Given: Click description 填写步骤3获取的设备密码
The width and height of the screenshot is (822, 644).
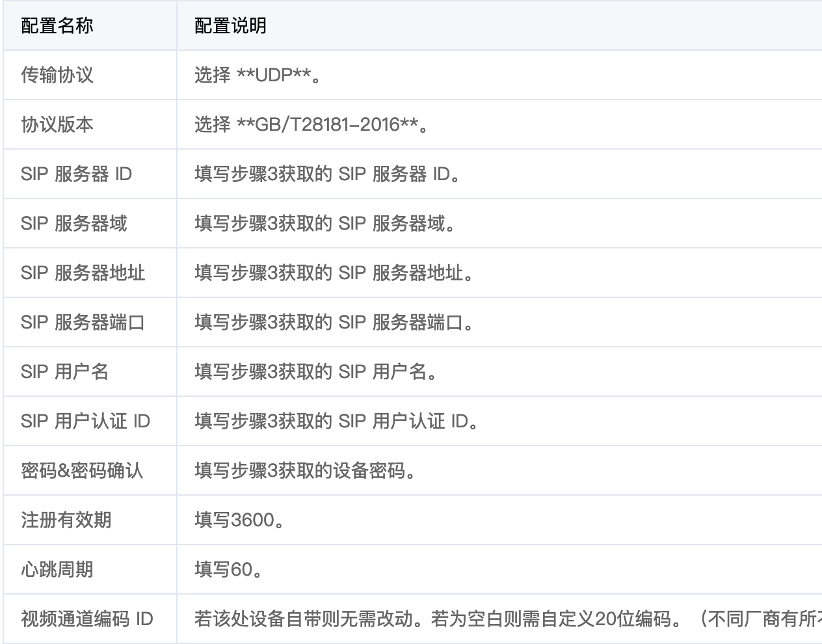Looking at the screenshot, I should (x=306, y=471).
